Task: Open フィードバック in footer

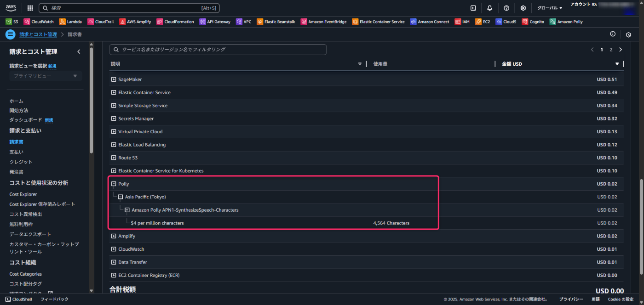Action: (x=54, y=299)
